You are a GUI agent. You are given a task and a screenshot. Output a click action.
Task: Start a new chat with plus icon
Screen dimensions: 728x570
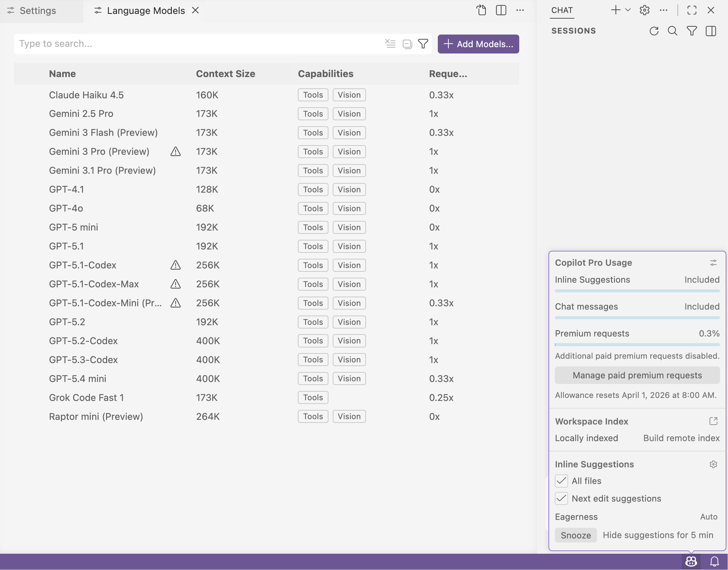[x=615, y=10]
